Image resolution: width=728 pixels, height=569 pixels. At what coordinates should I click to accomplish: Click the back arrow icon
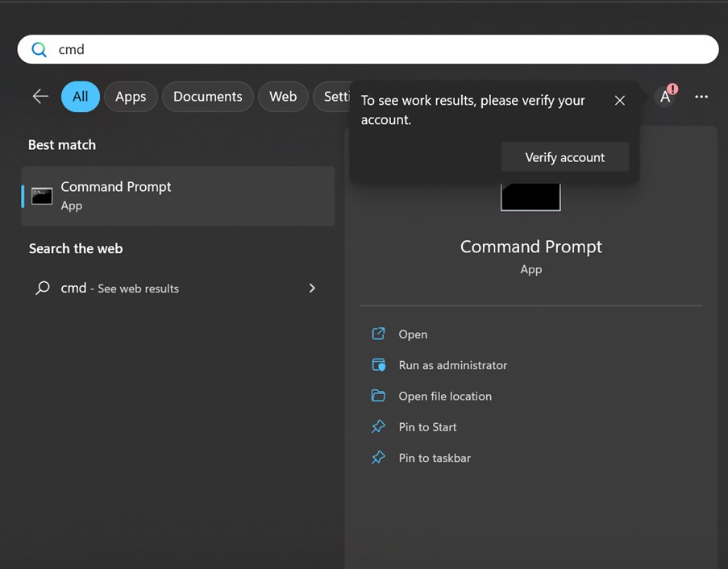(40, 97)
